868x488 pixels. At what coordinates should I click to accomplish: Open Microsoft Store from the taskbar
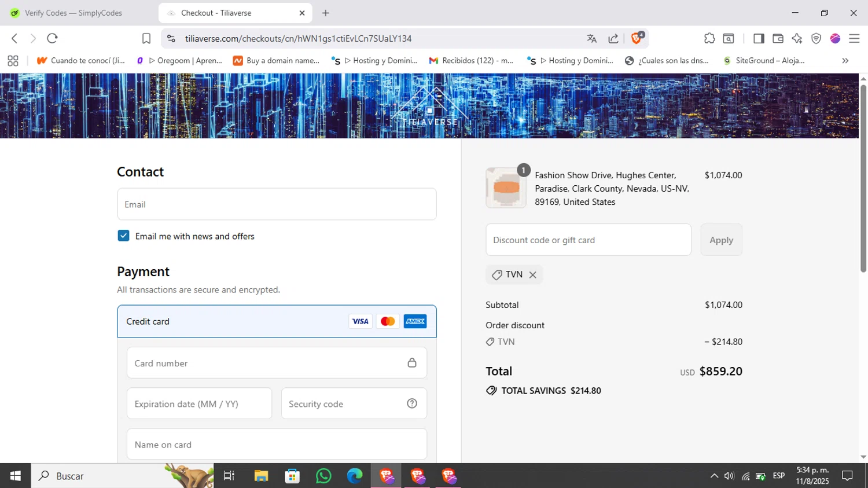pyautogui.click(x=292, y=476)
